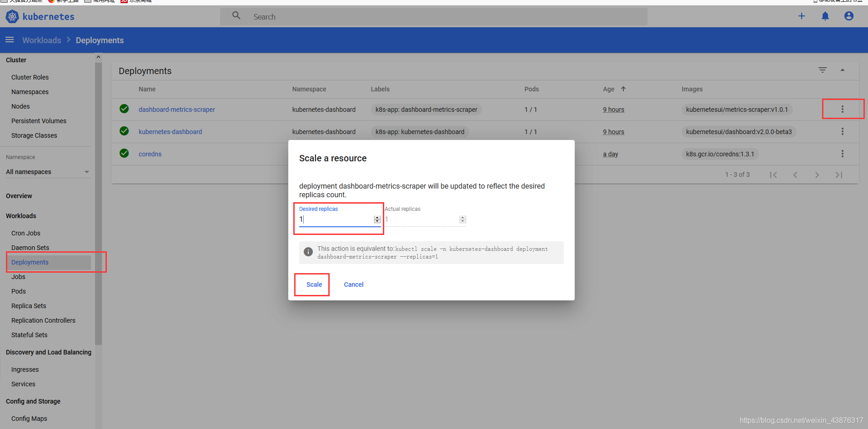Select Config Maps in the sidebar
This screenshot has width=868, height=429.
29,419
